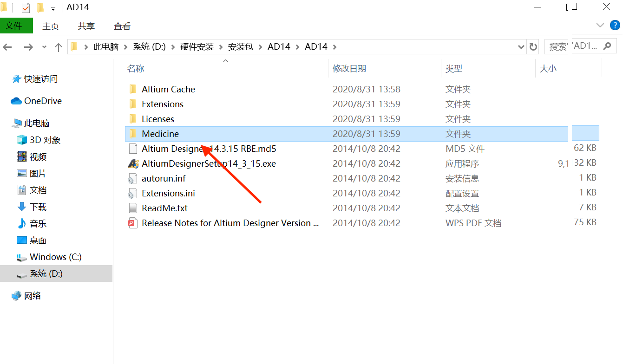Click the new folder quick access icon

pyautogui.click(x=40, y=8)
